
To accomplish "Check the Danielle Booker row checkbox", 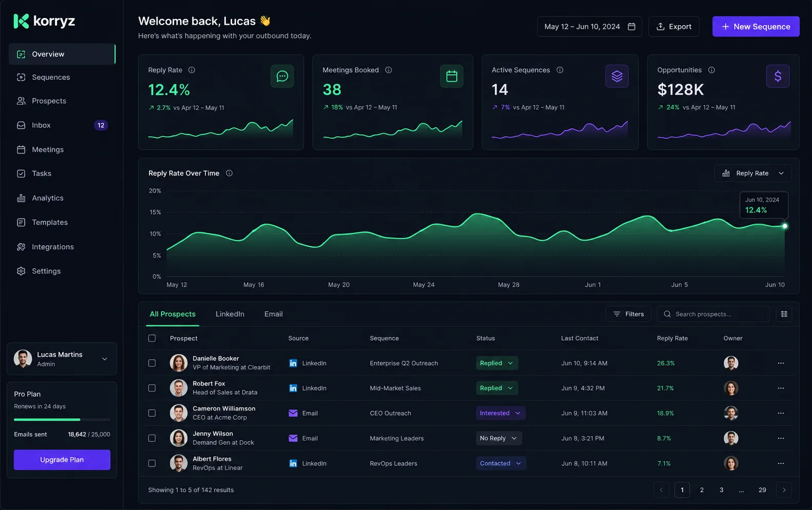I will point(152,363).
